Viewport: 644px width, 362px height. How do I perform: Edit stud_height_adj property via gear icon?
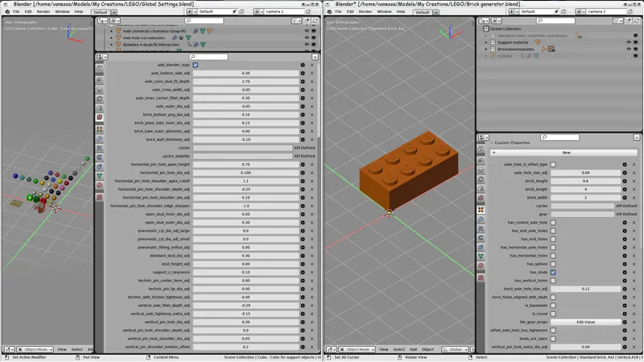tap(303, 264)
